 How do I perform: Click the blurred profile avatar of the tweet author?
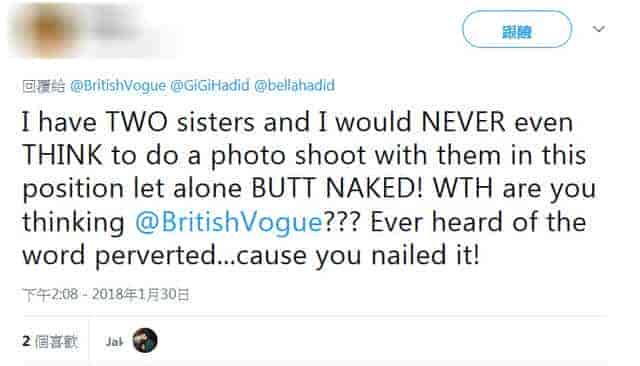click(48, 30)
